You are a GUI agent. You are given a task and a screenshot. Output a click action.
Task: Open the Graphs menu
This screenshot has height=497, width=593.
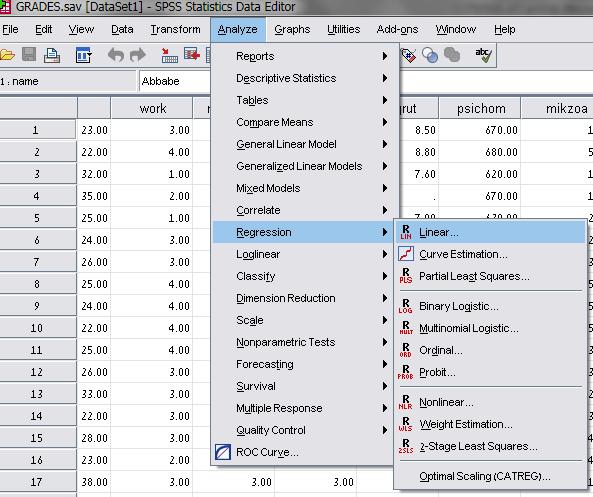click(x=292, y=30)
